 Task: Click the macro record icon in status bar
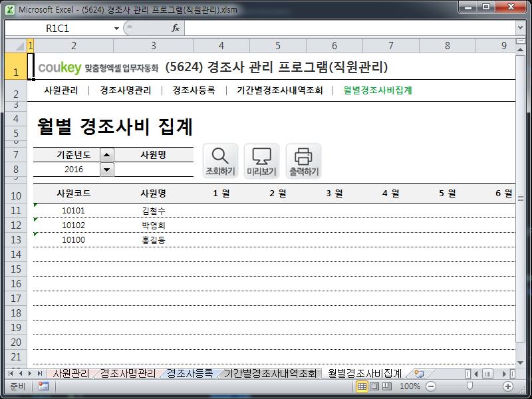(43, 386)
